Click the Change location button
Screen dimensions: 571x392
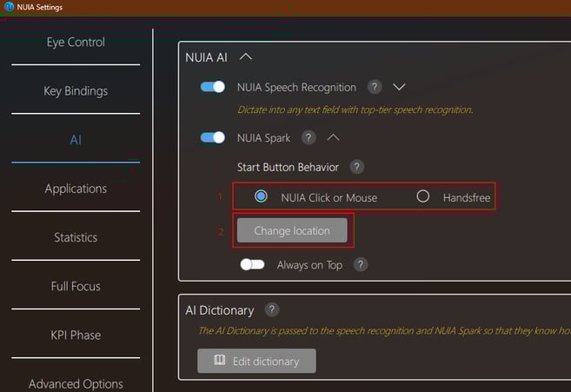pos(292,230)
